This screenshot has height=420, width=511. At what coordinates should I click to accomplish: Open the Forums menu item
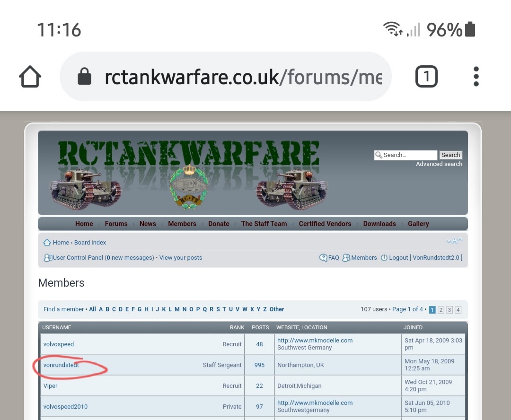pyautogui.click(x=116, y=224)
